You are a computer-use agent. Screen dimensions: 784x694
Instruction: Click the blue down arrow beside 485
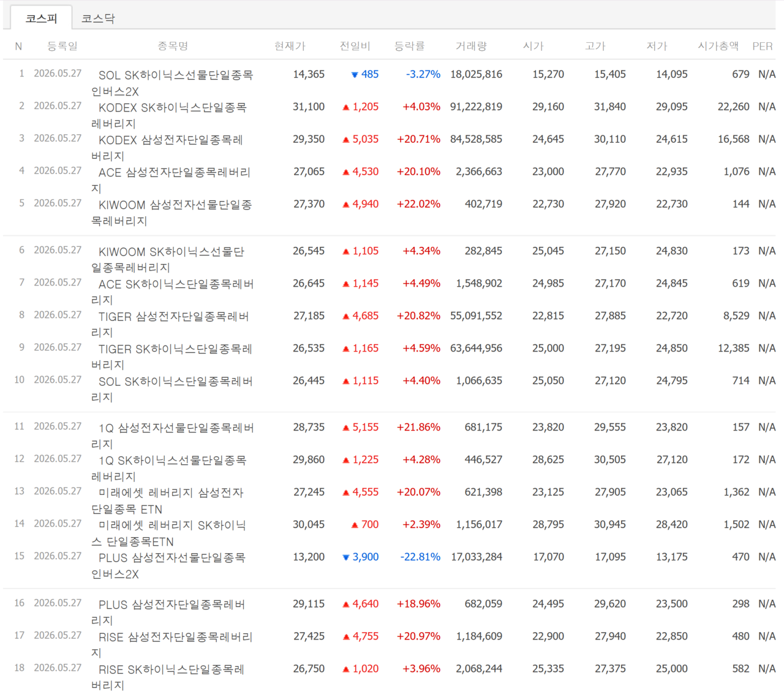pos(355,75)
